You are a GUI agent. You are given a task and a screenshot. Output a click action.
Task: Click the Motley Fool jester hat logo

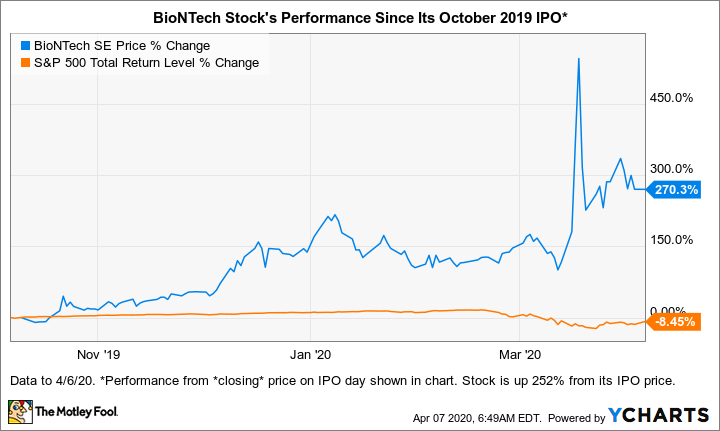20,411
